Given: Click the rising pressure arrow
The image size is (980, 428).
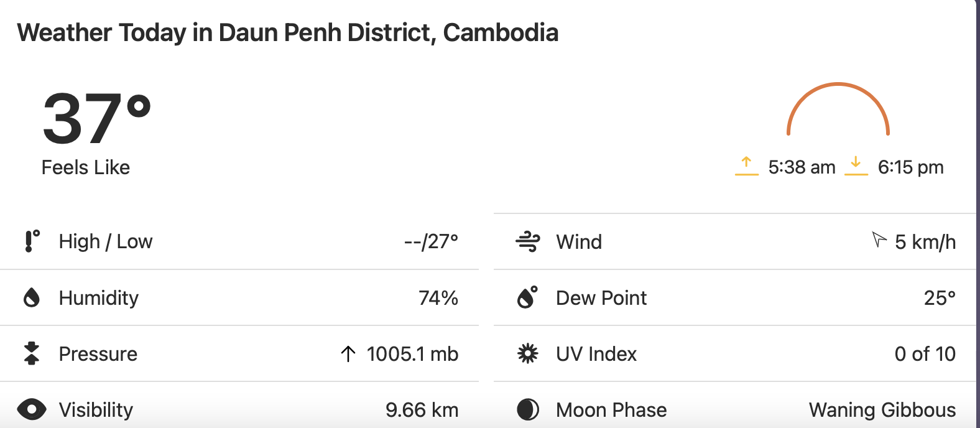Looking at the screenshot, I should point(348,354).
